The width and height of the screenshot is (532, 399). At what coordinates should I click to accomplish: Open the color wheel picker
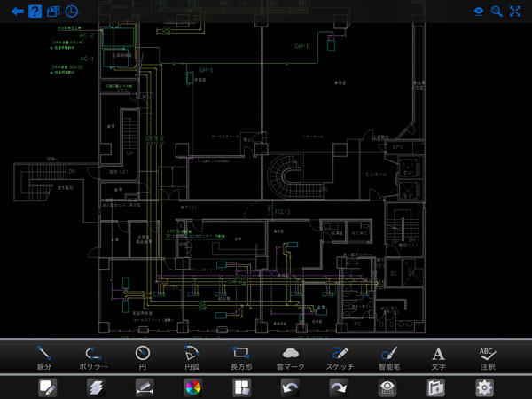193,387
